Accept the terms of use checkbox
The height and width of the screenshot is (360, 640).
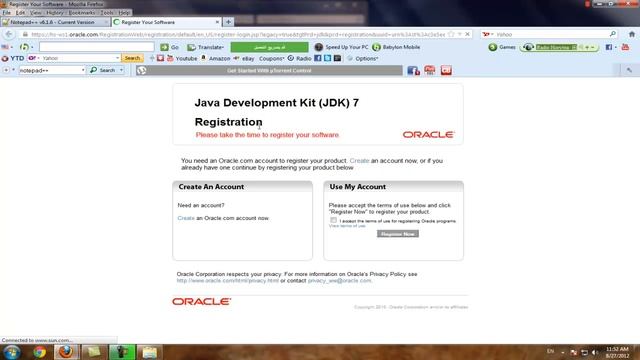(333, 220)
